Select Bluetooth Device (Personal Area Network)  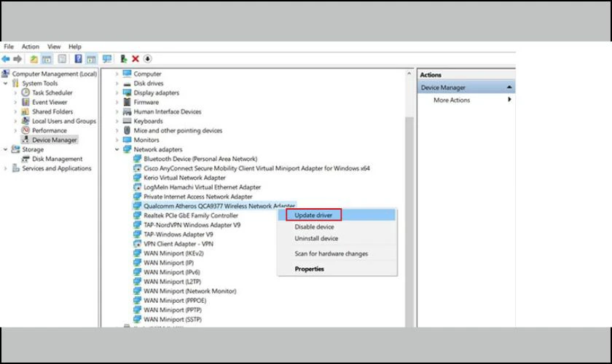pos(200,159)
